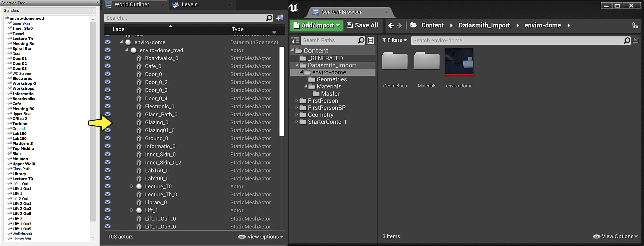
Task: Expand the Lecture_T0 actor
Action: pyautogui.click(x=132, y=186)
